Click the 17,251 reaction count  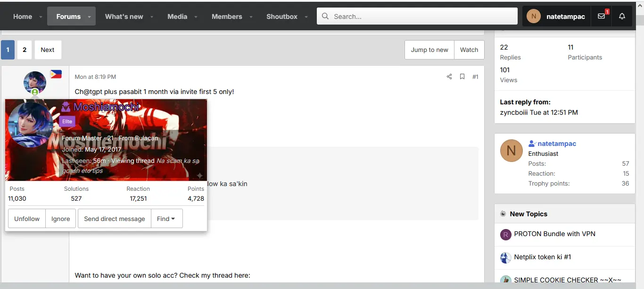(x=138, y=199)
